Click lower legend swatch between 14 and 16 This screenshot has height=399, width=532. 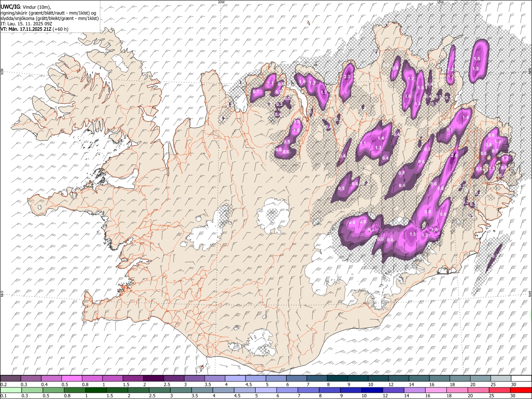(414, 390)
